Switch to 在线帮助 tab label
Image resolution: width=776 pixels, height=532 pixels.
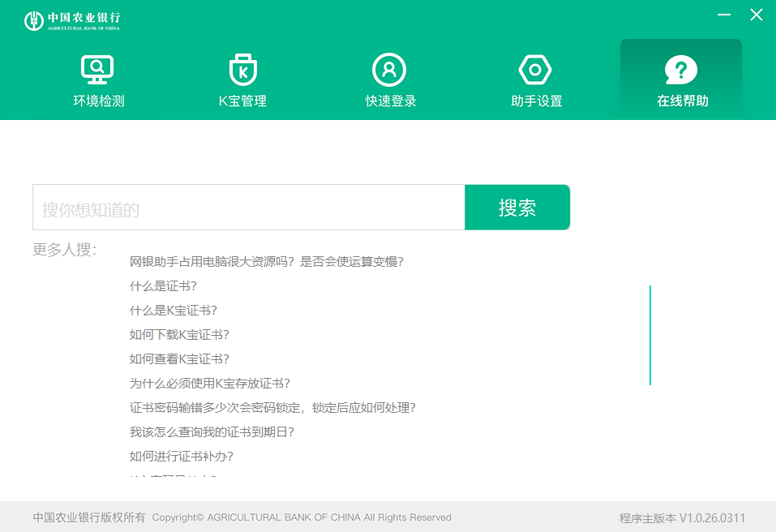[683, 101]
